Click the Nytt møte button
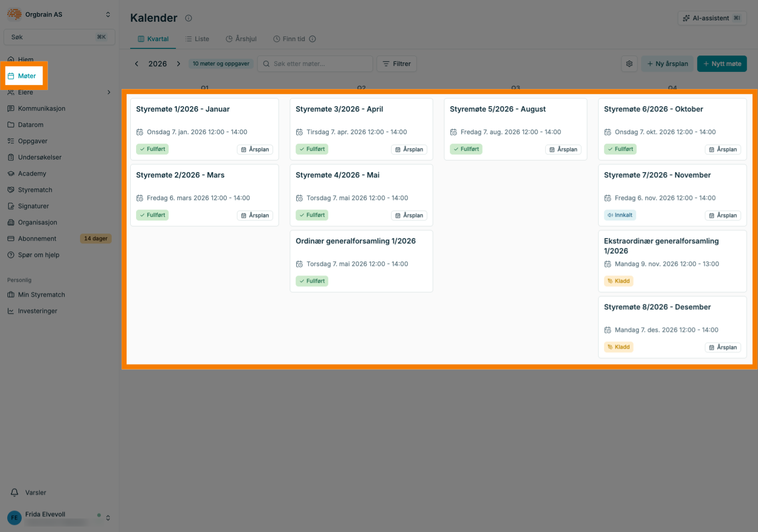 [722, 64]
